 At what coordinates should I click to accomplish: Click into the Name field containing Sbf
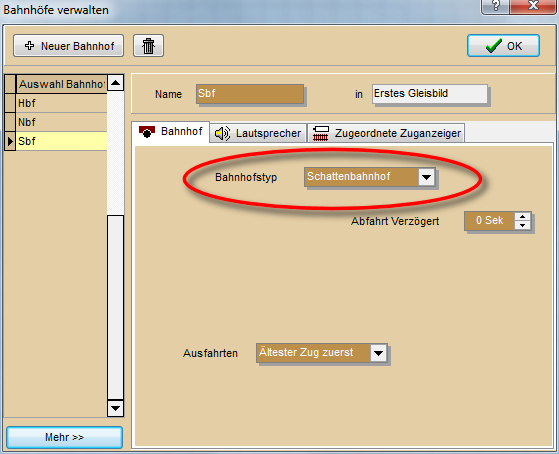coord(250,94)
